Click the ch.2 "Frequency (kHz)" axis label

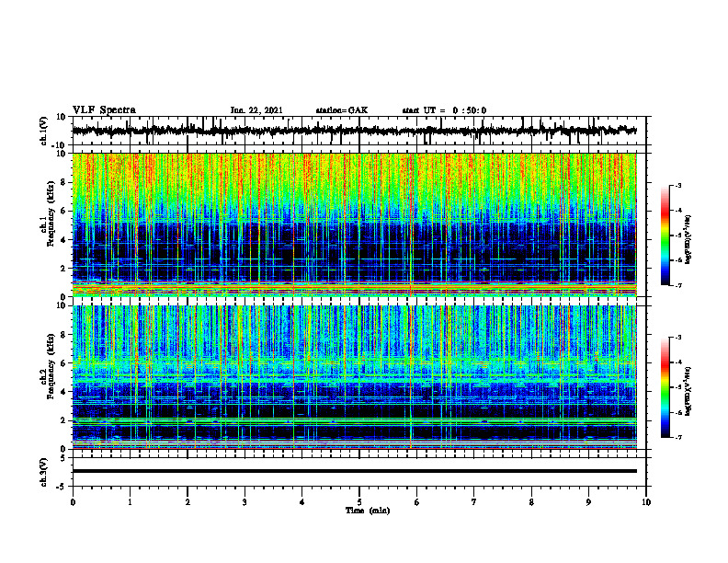pyautogui.click(x=51, y=364)
